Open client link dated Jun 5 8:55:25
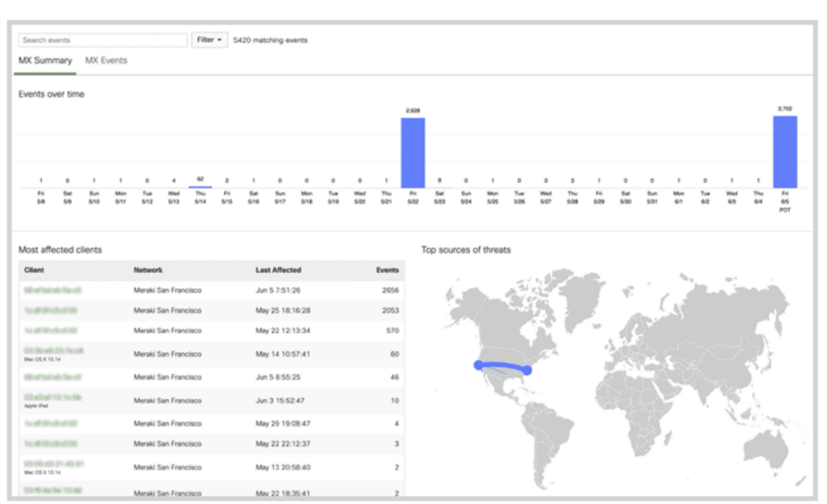 pos(52,377)
